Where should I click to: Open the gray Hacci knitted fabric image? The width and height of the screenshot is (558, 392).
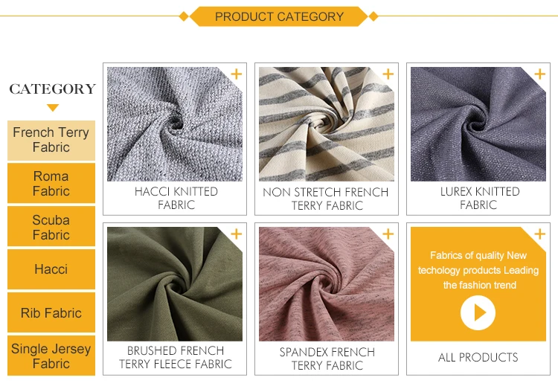click(x=175, y=124)
